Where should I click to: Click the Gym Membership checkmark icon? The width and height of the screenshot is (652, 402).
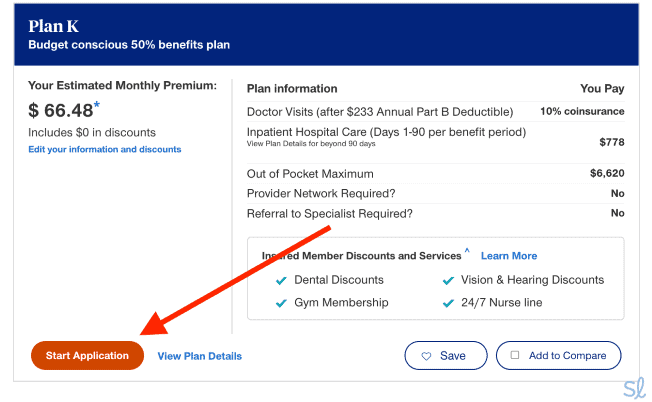tap(281, 303)
